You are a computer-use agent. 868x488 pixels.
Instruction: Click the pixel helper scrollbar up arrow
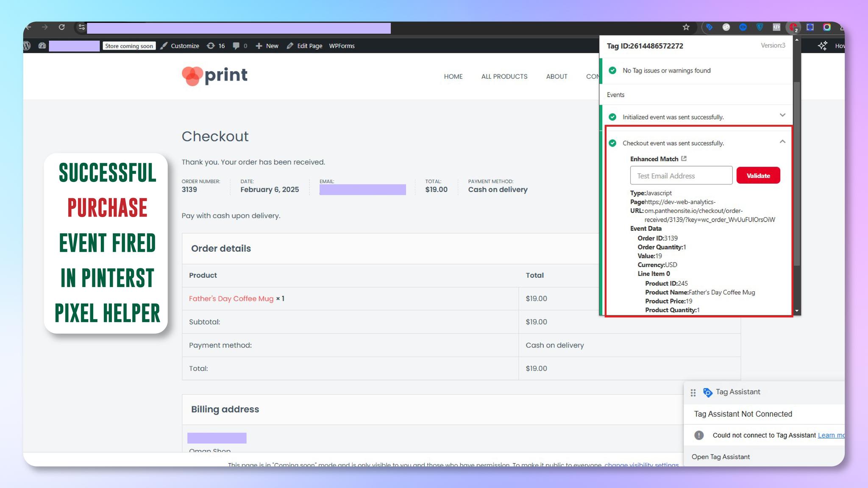(x=797, y=39)
